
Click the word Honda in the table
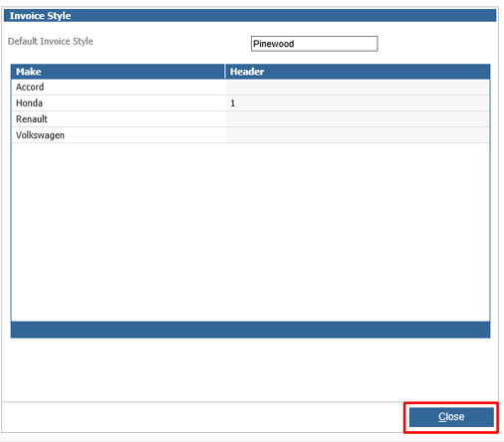(x=29, y=104)
